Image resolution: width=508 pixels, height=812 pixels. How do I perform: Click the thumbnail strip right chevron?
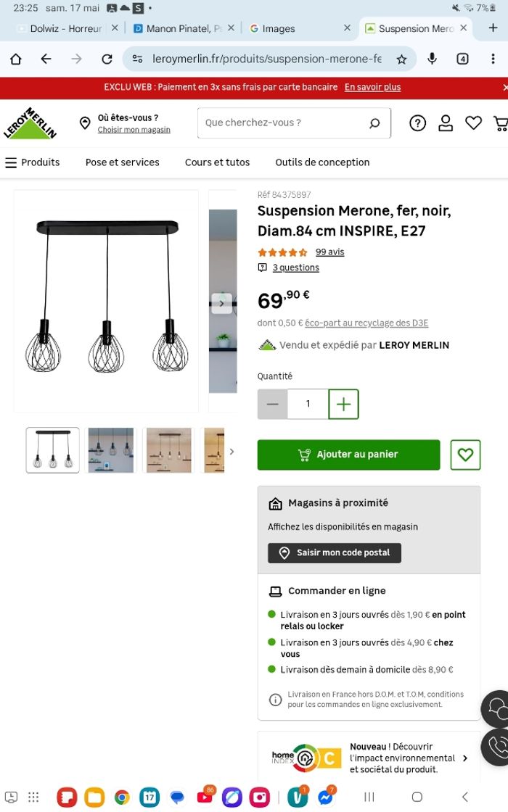tap(232, 451)
